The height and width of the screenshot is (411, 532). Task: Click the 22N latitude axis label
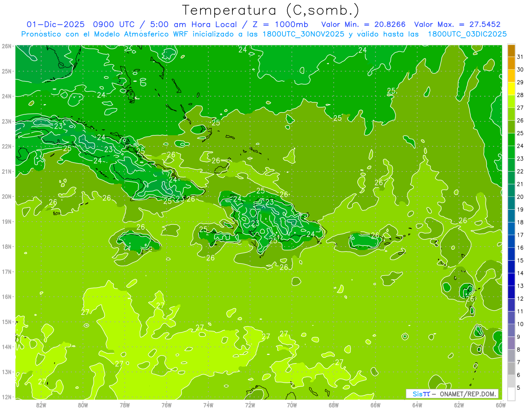[6, 146]
